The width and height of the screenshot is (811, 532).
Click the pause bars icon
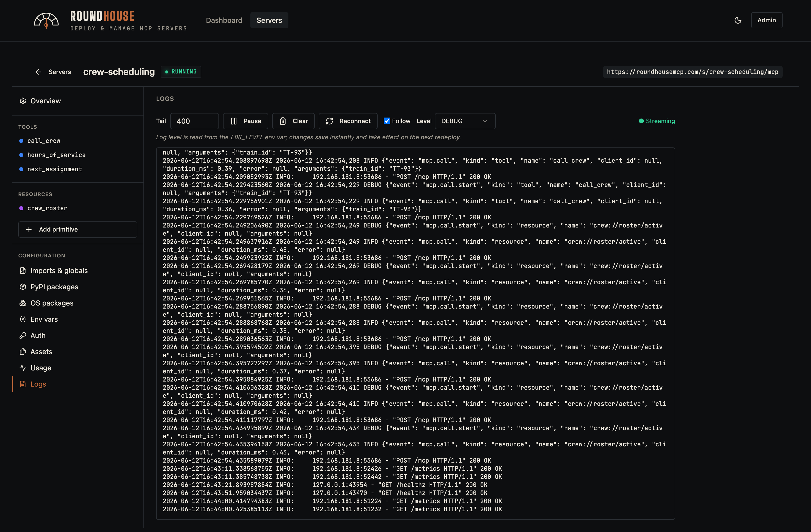pos(233,121)
